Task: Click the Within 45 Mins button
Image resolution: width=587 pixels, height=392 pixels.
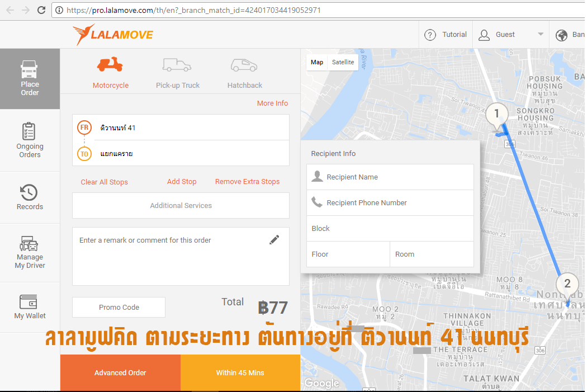Action: (x=240, y=372)
